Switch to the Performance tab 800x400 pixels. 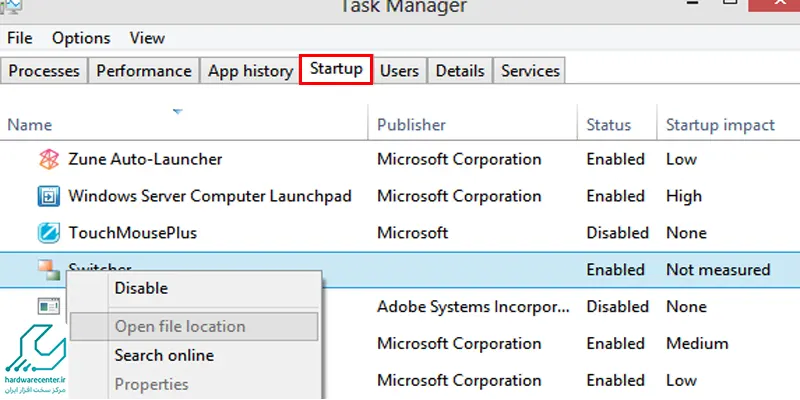pos(144,70)
